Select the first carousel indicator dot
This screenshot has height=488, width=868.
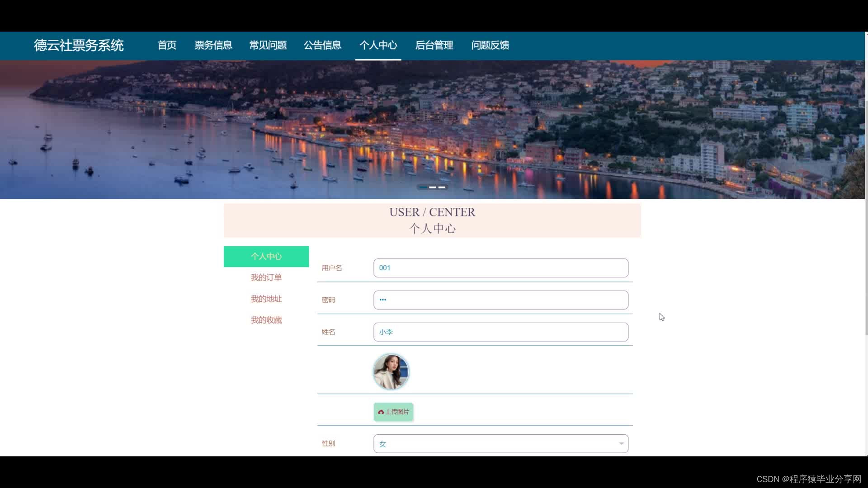pyautogui.click(x=423, y=187)
